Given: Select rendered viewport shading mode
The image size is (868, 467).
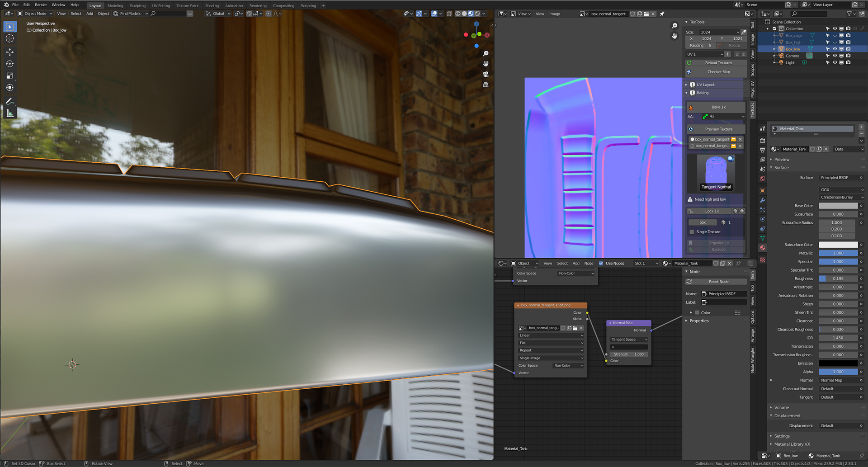Looking at the screenshot, I should (x=477, y=14).
